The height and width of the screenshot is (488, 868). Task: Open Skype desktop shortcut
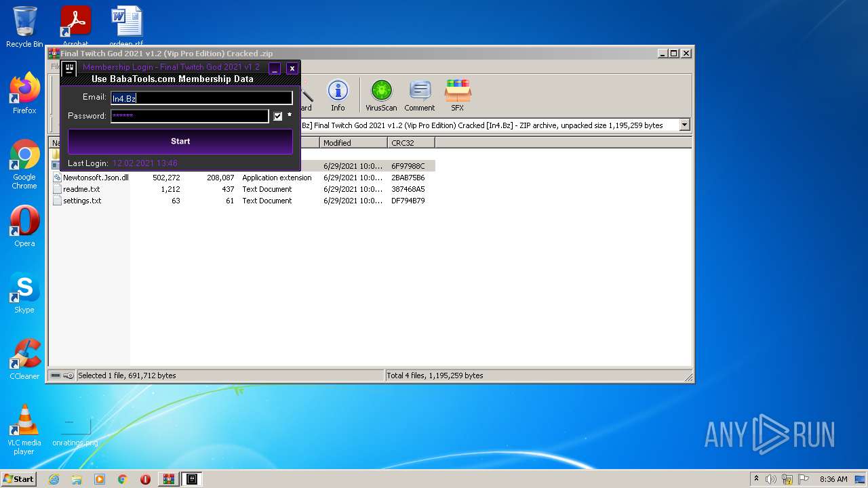24,292
